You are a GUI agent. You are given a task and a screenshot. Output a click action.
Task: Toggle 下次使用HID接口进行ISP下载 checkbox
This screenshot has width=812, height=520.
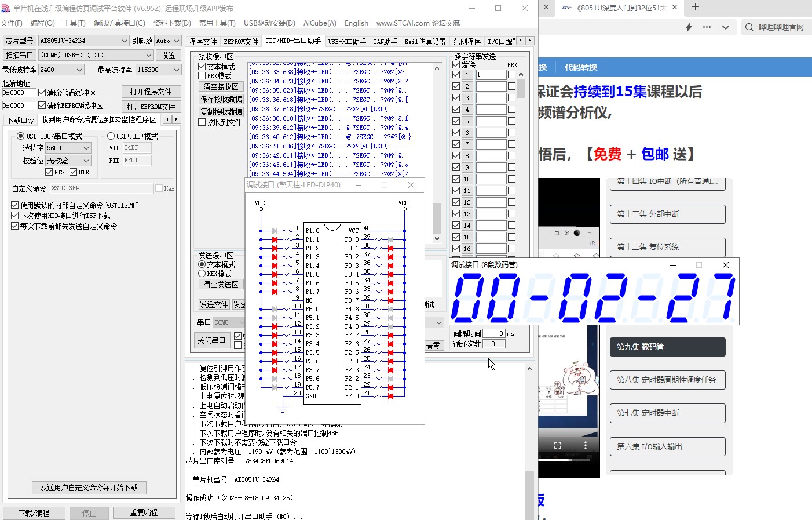coord(15,216)
